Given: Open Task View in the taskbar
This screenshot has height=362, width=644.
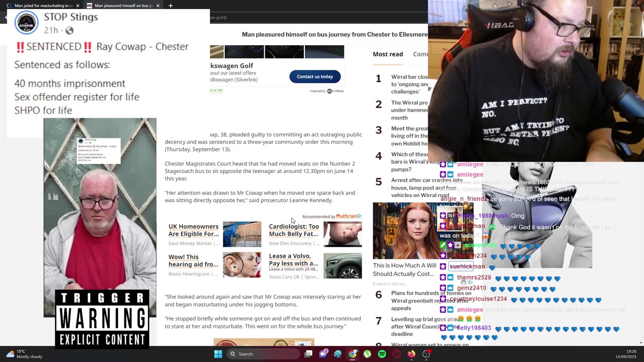Looking at the screenshot, I should pos(308,354).
